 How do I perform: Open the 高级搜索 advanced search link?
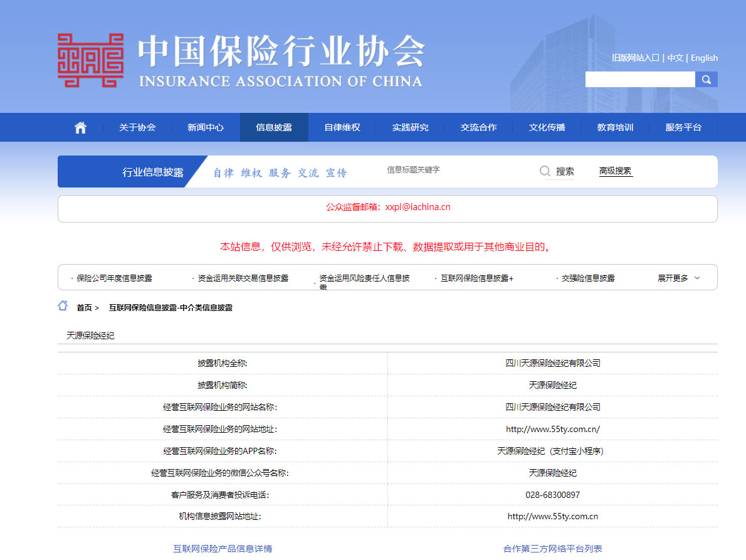pos(615,171)
